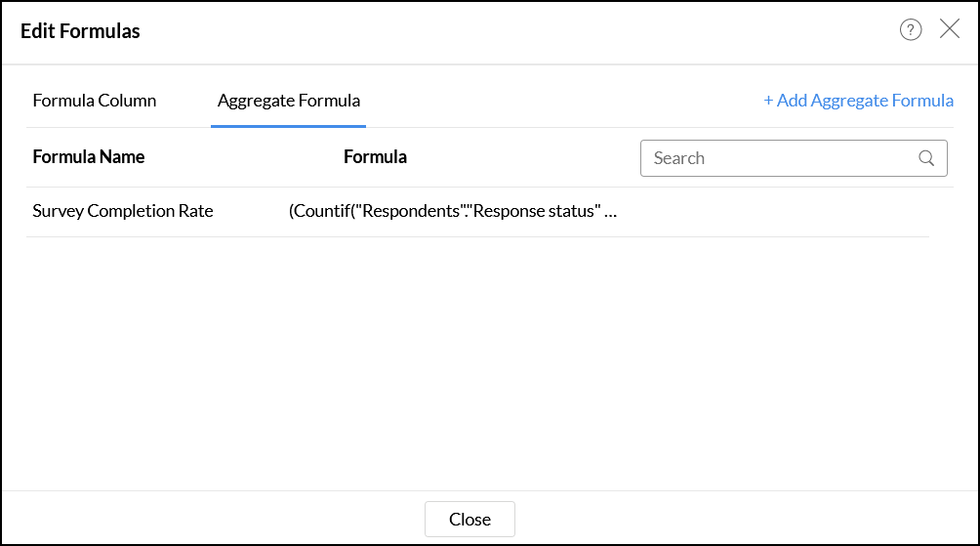
Task: Click the magnifier icon in the search box
Action: click(x=926, y=158)
